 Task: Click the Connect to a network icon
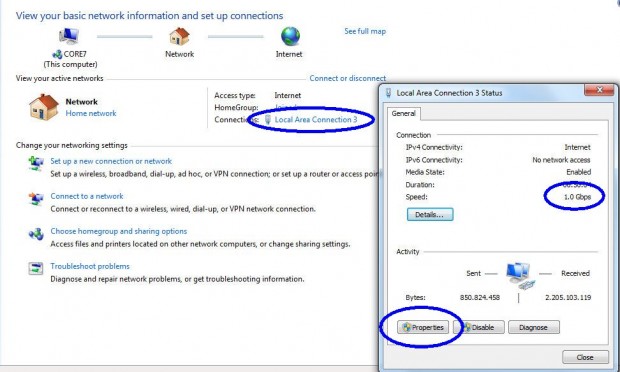[36, 198]
